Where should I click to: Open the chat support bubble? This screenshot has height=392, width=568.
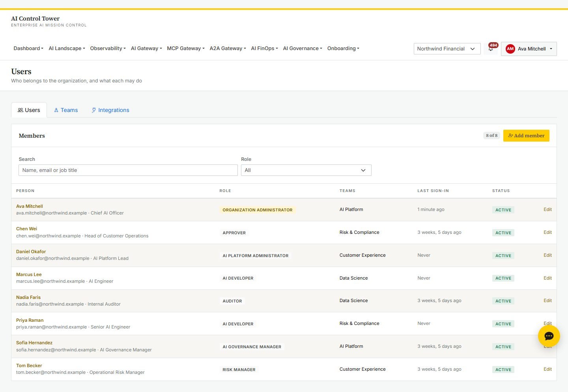point(549,336)
